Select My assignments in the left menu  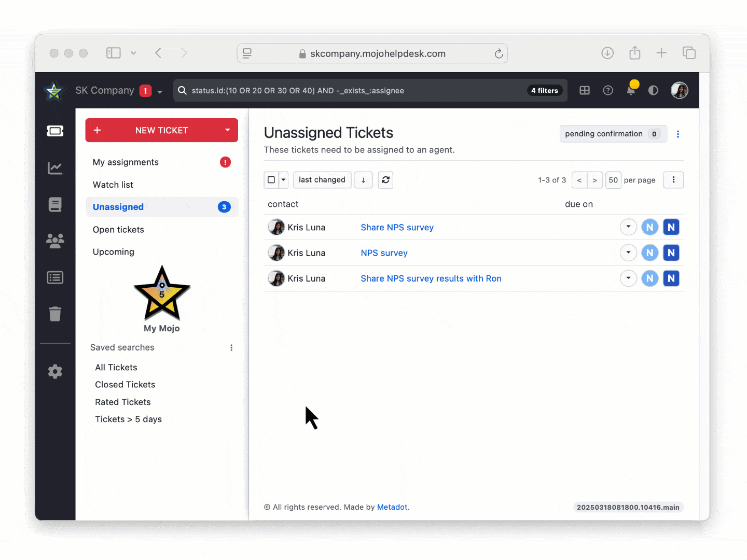(x=126, y=162)
